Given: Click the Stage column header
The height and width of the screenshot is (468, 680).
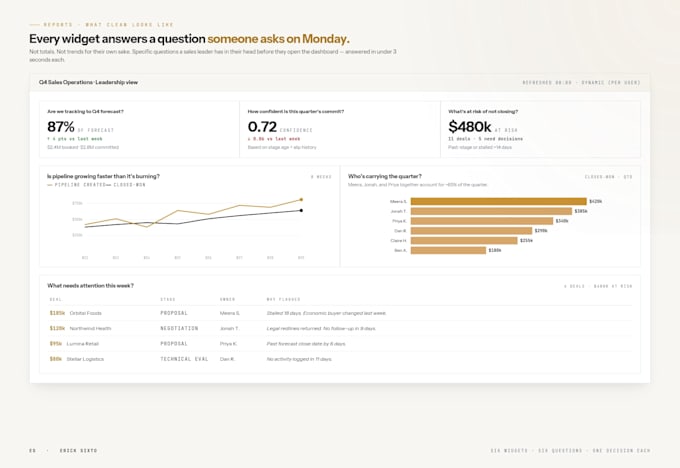Looking at the screenshot, I should coord(168,299).
